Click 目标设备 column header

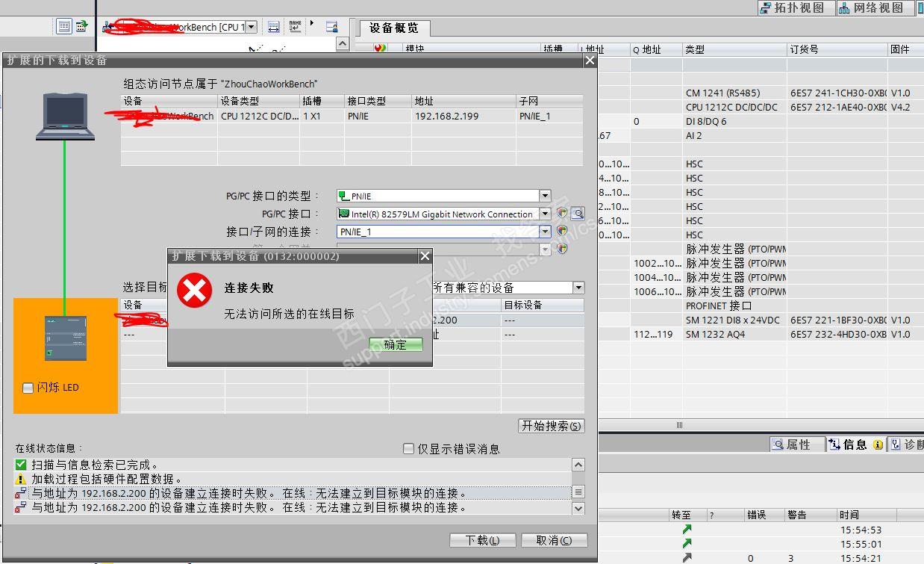[543, 305]
